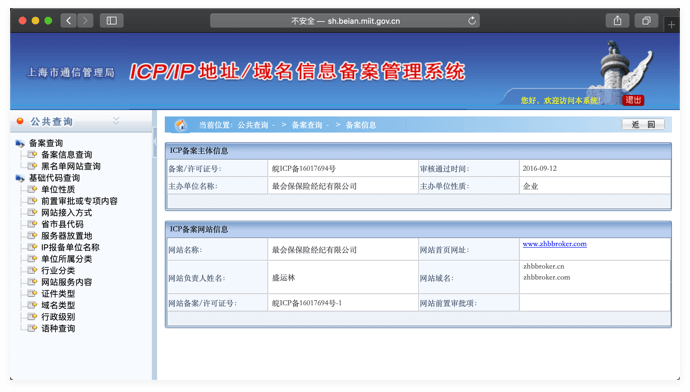Open 黑名单网站查询 in the tree
This screenshot has width=690, height=392.
tap(71, 166)
